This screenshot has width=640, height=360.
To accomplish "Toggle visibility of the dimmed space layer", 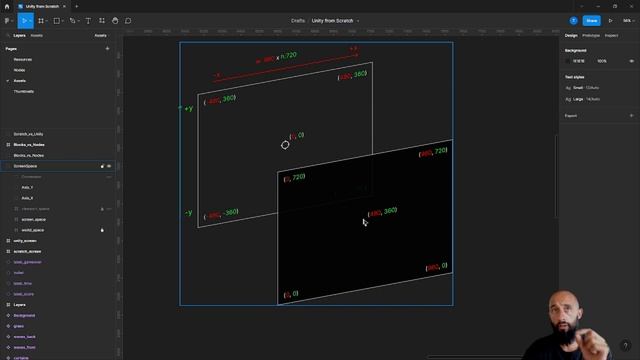I will [x=109, y=209].
